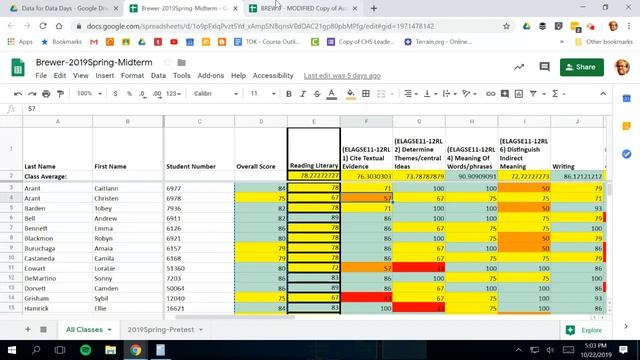Toggle bold formatting

[x=289, y=94]
